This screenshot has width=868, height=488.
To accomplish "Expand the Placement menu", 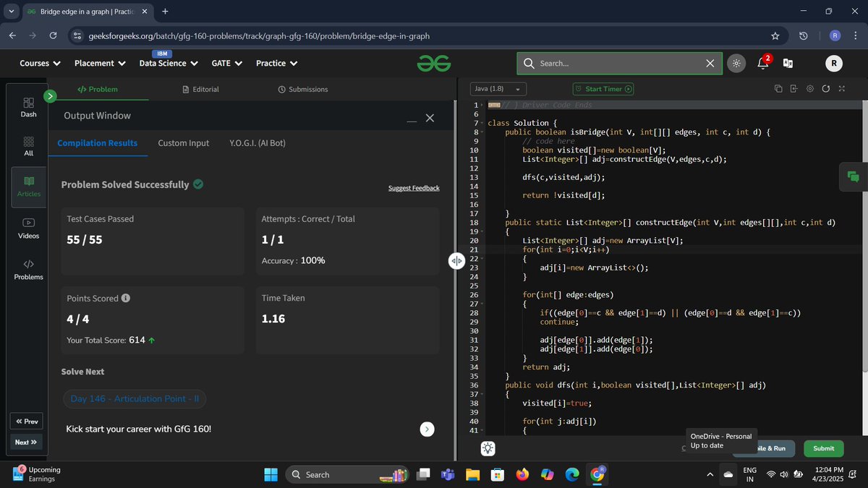I will [100, 64].
